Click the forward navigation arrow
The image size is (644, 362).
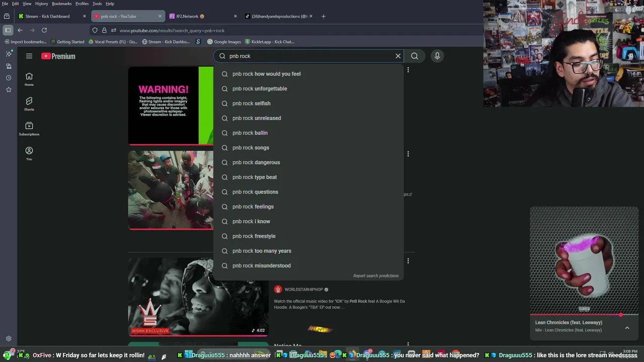pyautogui.click(x=32, y=30)
